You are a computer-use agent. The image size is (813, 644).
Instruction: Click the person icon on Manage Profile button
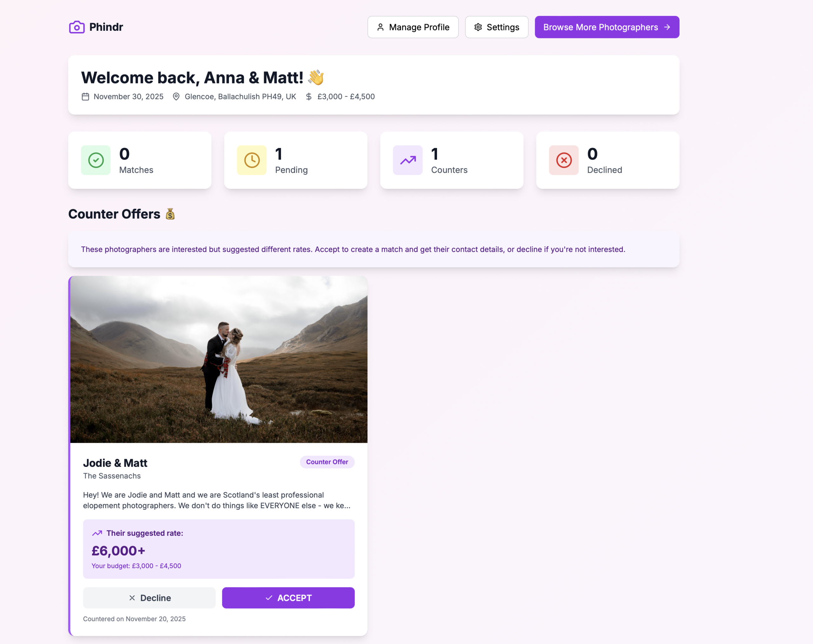click(x=380, y=27)
